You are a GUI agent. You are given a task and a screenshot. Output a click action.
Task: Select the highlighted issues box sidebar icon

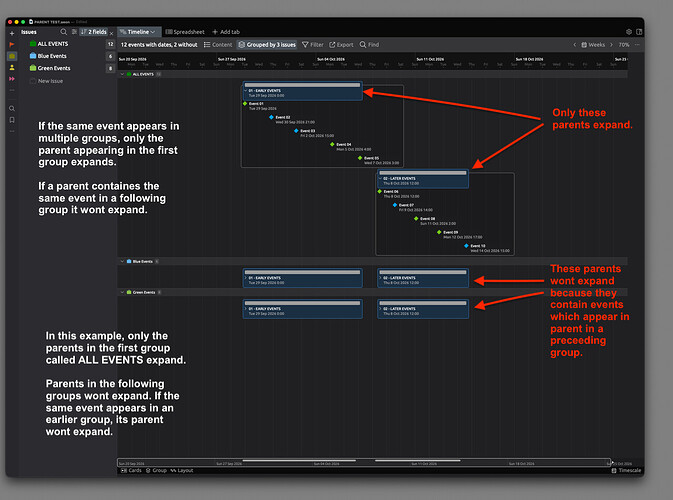[12, 56]
